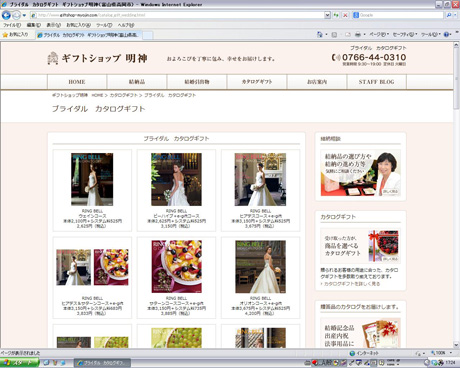The width and height of the screenshot is (460, 368).
Task: Select the HOME navigation tab
Action: [x=77, y=82]
